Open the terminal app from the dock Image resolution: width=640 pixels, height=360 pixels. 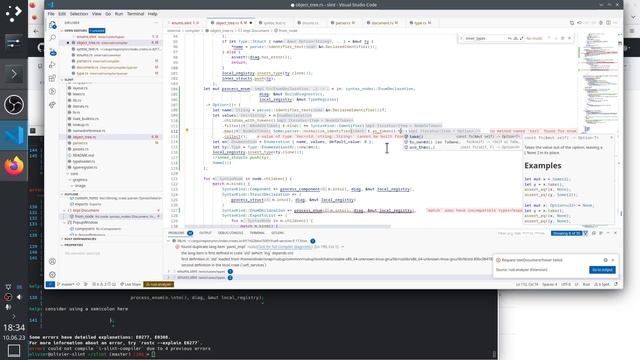pyautogui.click(x=14, y=74)
